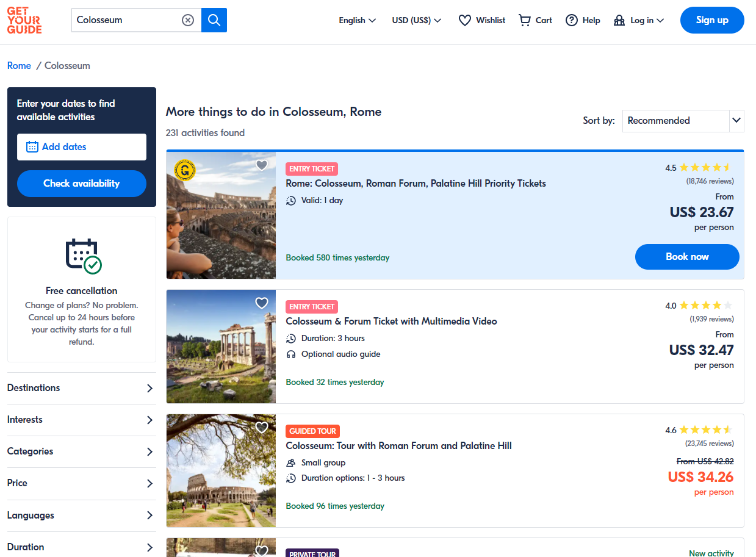Click clock icon beside Duration: 3 hours
The image size is (756, 557).
[x=291, y=339]
